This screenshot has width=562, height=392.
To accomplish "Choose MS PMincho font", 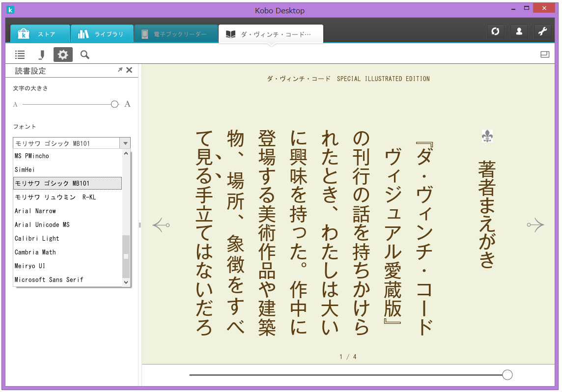I will pyautogui.click(x=67, y=156).
